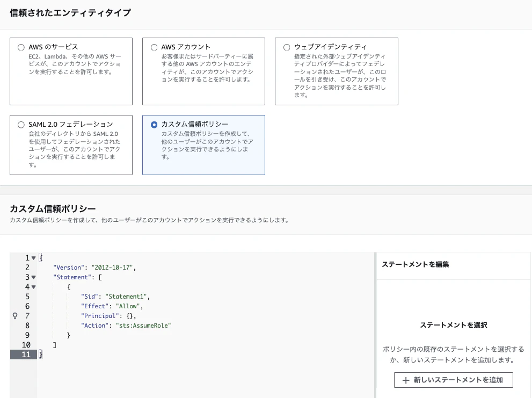Viewport: 532px width, 398px height.
Task: Click the plus icon in add statement button
Action: point(406,380)
